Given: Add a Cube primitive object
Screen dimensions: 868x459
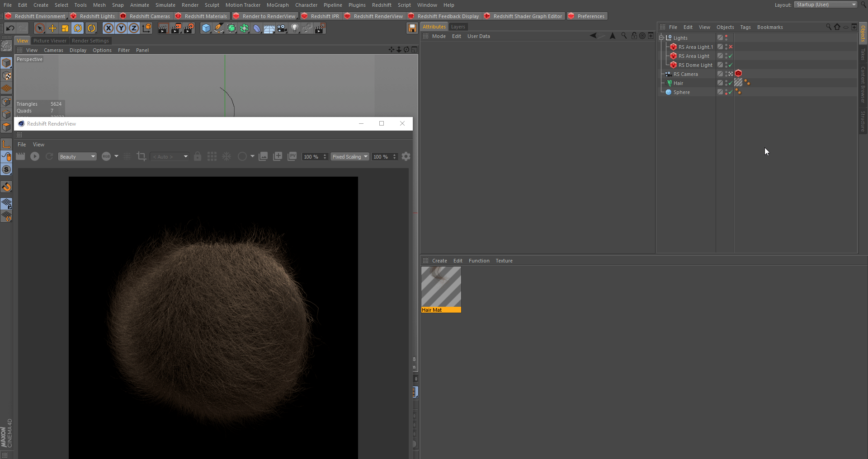Looking at the screenshot, I should [206, 28].
